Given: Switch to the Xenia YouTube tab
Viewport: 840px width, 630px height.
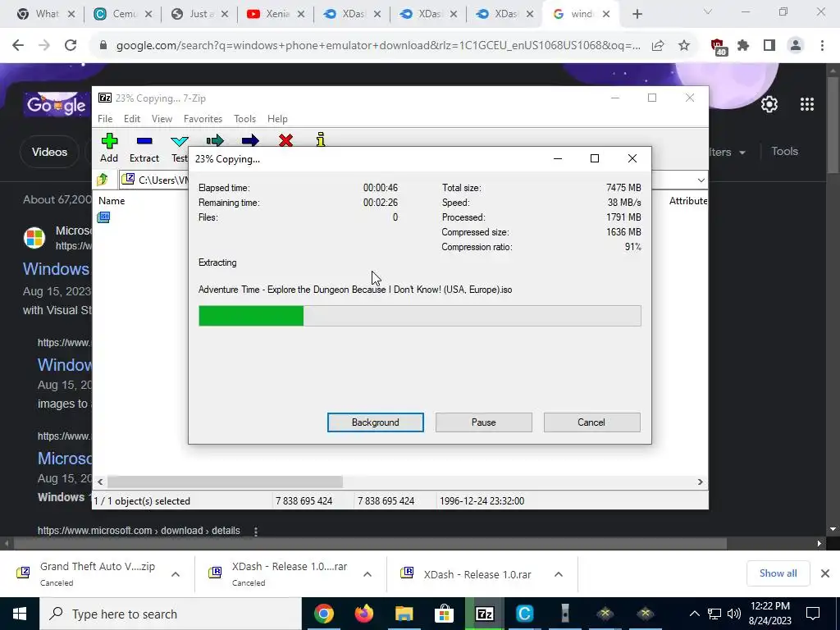Looking at the screenshot, I should click(276, 14).
